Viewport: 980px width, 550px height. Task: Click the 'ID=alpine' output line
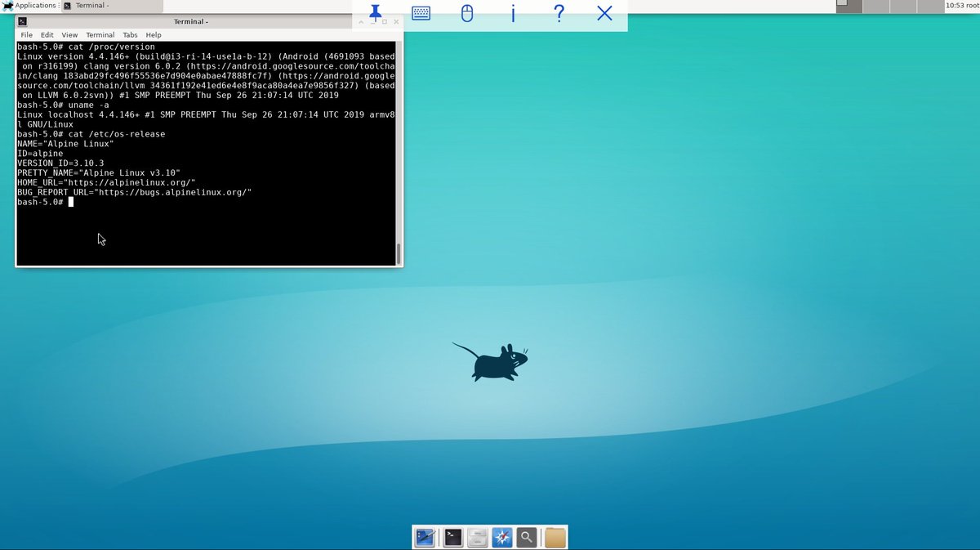[40, 154]
